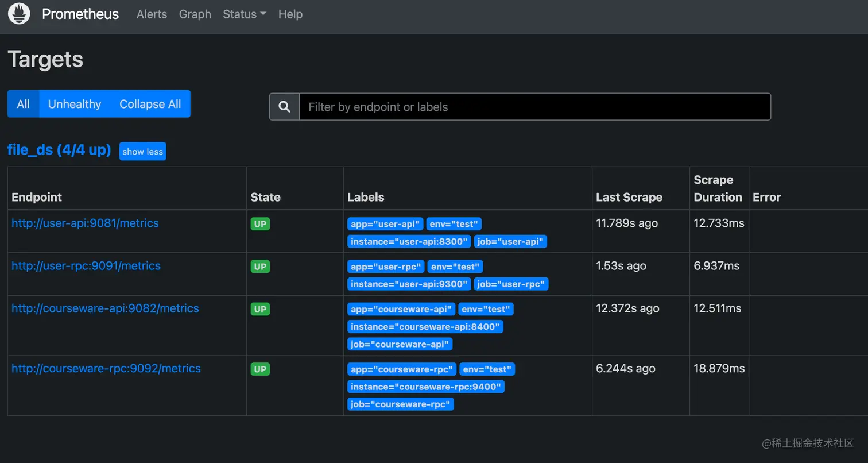The width and height of the screenshot is (868, 463).
Task: Click the instance="user-api:9300" label
Action: 409,284
